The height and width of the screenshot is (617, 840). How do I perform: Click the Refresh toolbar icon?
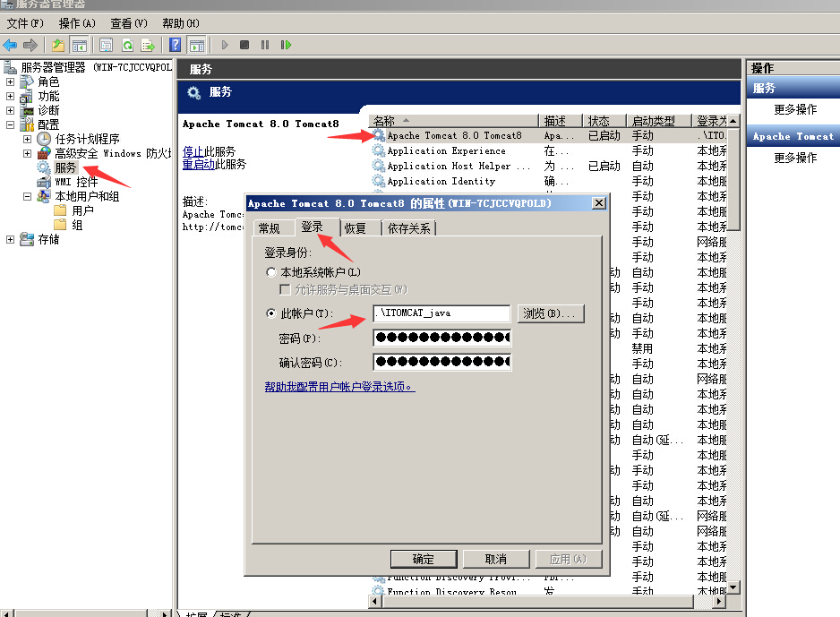127,45
